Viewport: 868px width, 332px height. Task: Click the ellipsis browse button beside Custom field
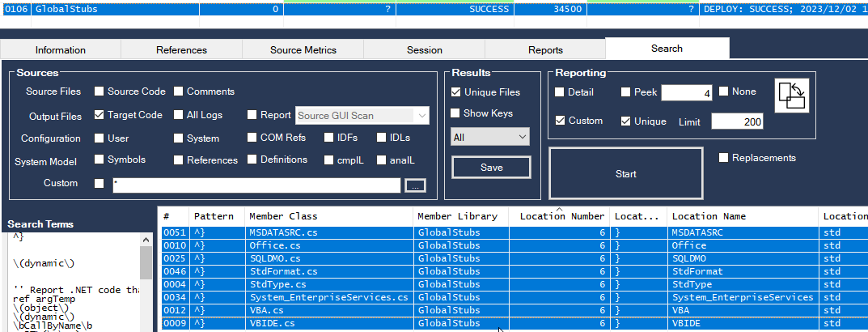pos(415,185)
